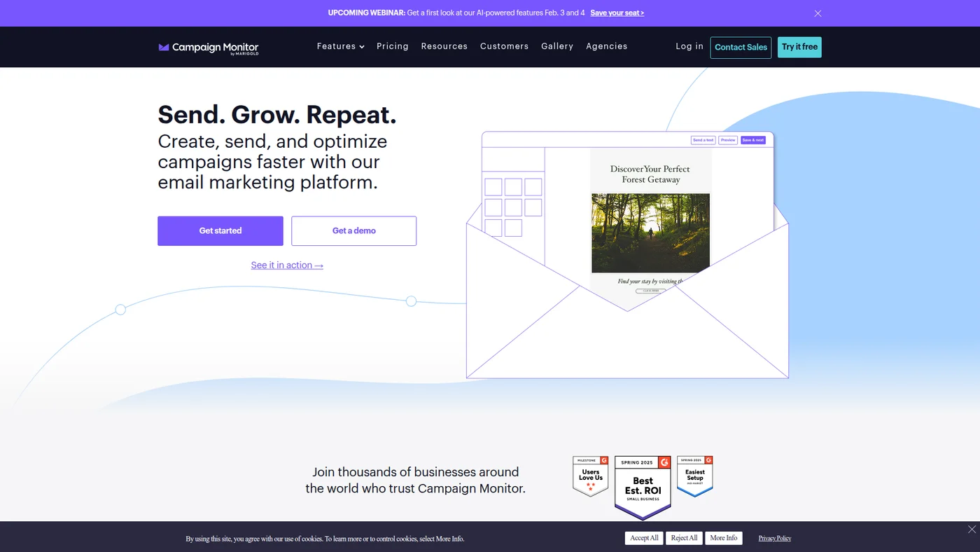Screen dimensions: 980x552
Task: Dismiss the upcoming webinar banner with the X
Action: (x=817, y=13)
